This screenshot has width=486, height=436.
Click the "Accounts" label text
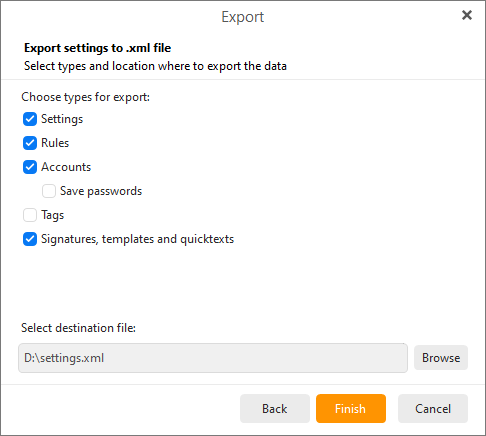66,167
